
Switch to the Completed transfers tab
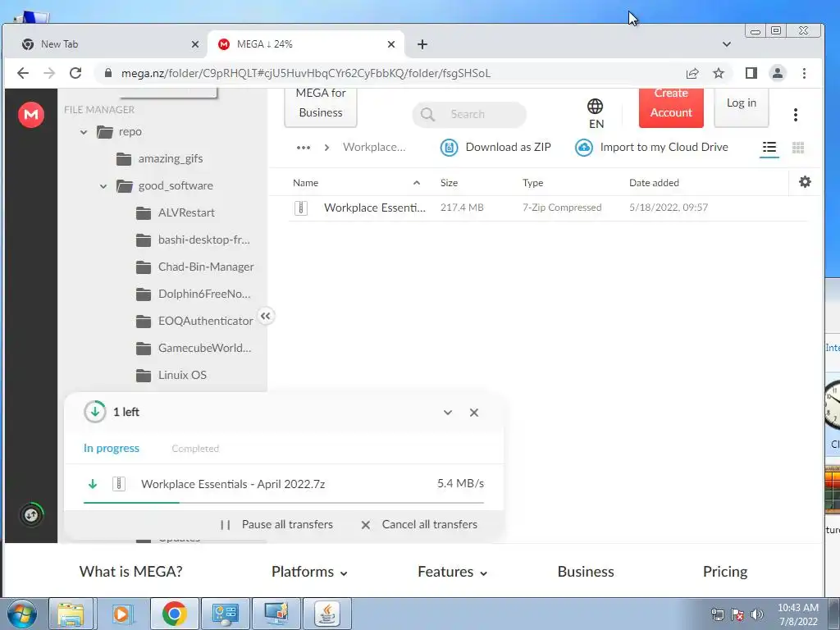pos(195,449)
